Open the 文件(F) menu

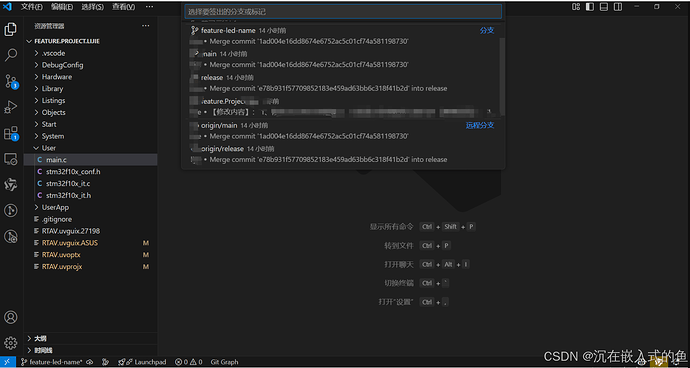pos(32,7)
